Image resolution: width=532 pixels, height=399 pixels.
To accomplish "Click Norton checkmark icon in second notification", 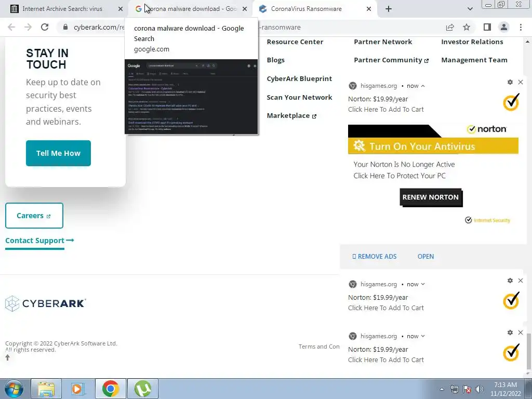I will (x=511, y=301).
